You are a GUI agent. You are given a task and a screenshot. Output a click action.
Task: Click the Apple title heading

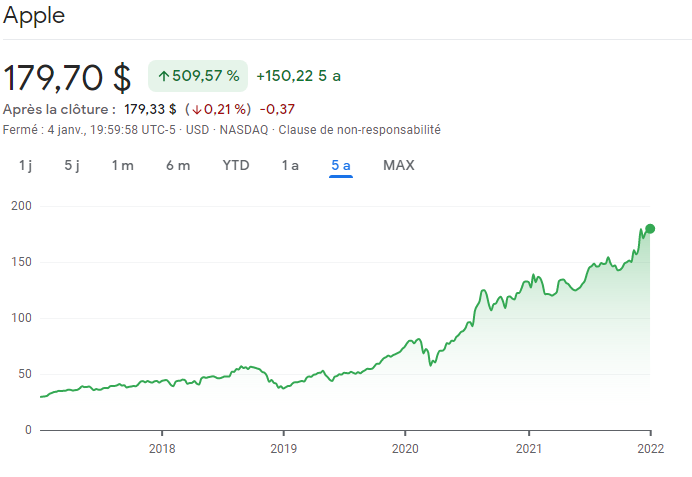point(34,17)
